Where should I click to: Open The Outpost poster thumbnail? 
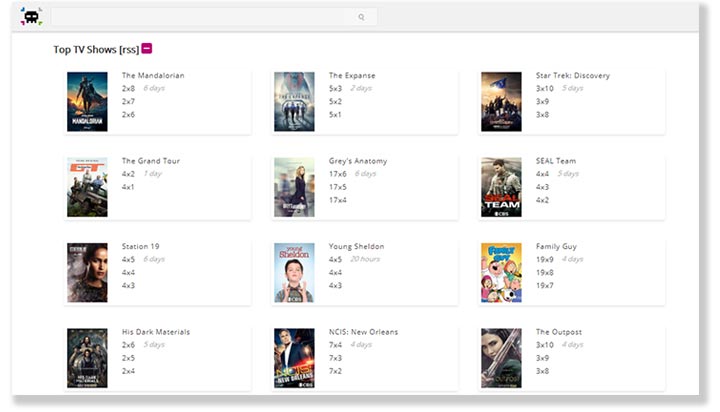[x=501, y=357]
